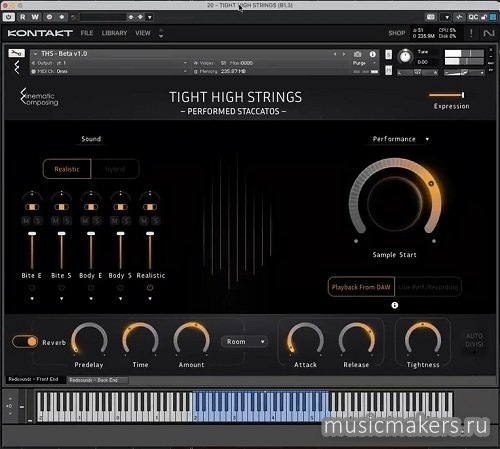500x449 pixels.
Task: Mute the Bite E channel
Action: tap(26, 220)
